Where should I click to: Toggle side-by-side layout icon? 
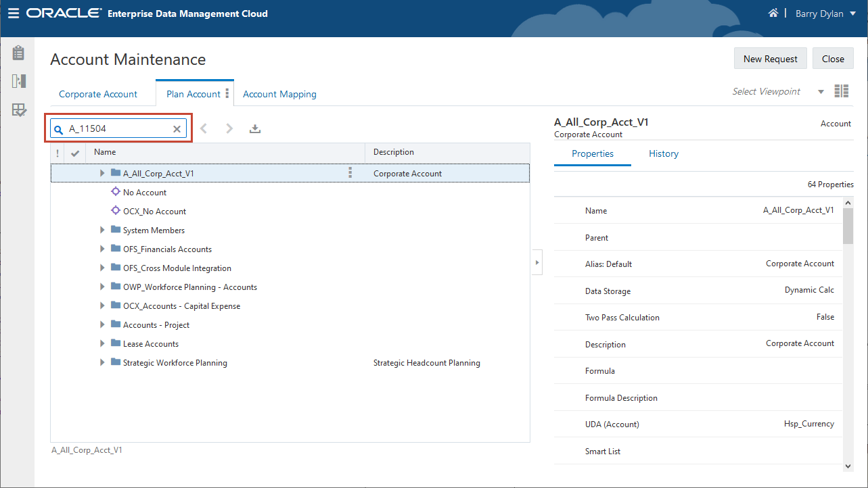click(841, 91)
